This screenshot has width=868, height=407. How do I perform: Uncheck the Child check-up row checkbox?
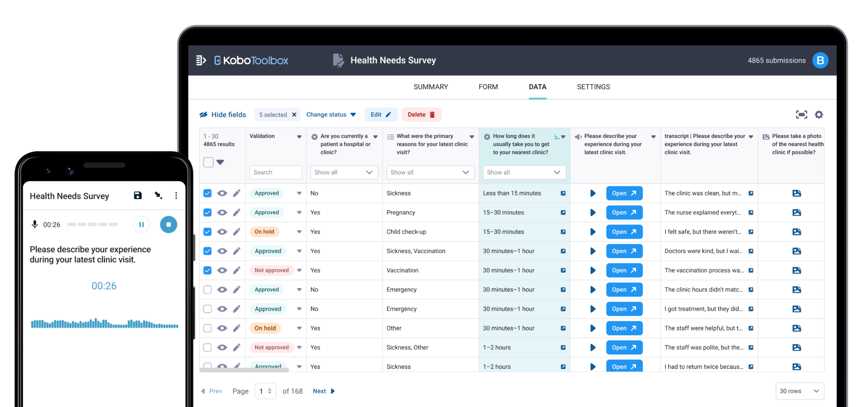coord(207,232)
